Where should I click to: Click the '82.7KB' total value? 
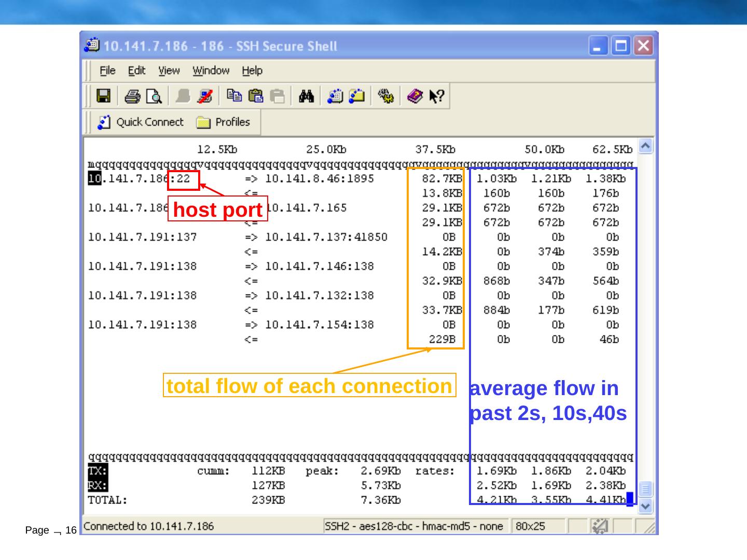click(442, 179)
